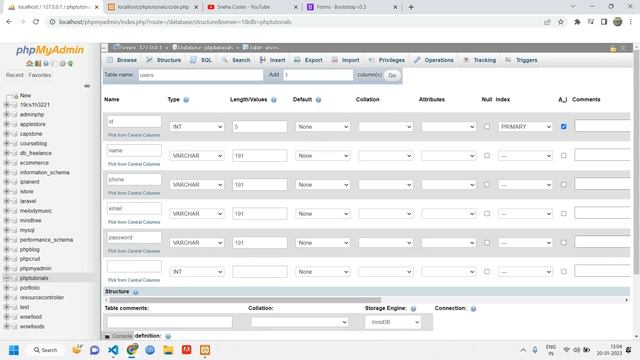Toggle Null checkbox for phone row
The height and width of the screenshot is (360, 640).
coord(487,184)
